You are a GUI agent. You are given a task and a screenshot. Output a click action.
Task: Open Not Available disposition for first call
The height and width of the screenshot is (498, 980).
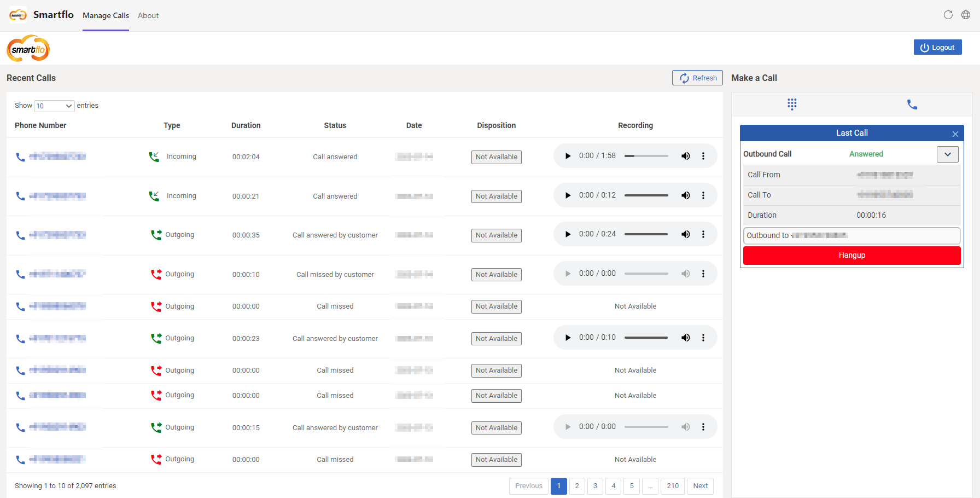(497, 157)
